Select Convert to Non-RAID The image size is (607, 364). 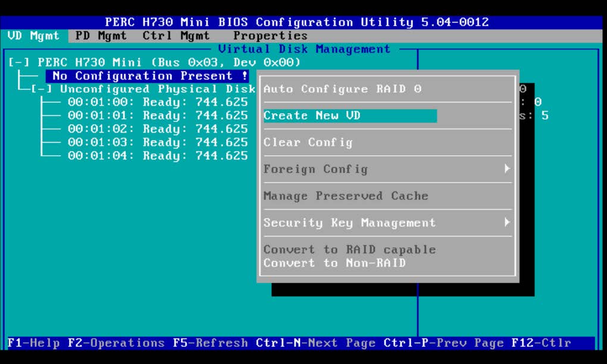point(335,263)
